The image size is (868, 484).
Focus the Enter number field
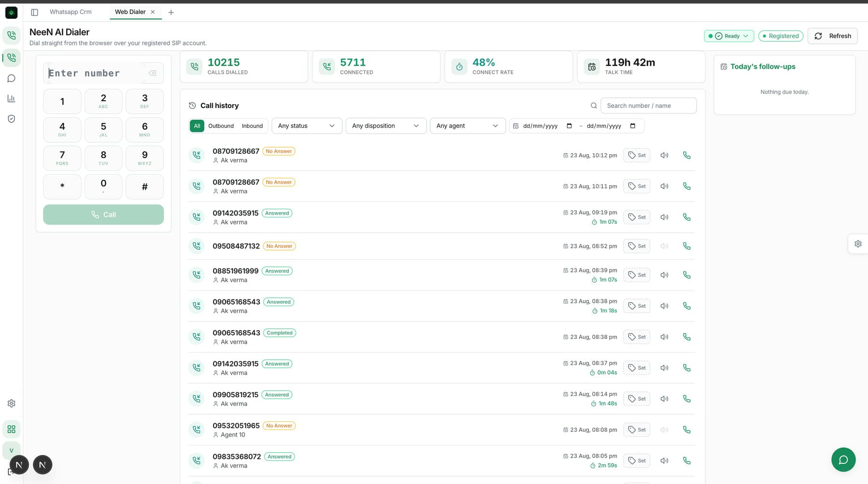click(103, 73)
